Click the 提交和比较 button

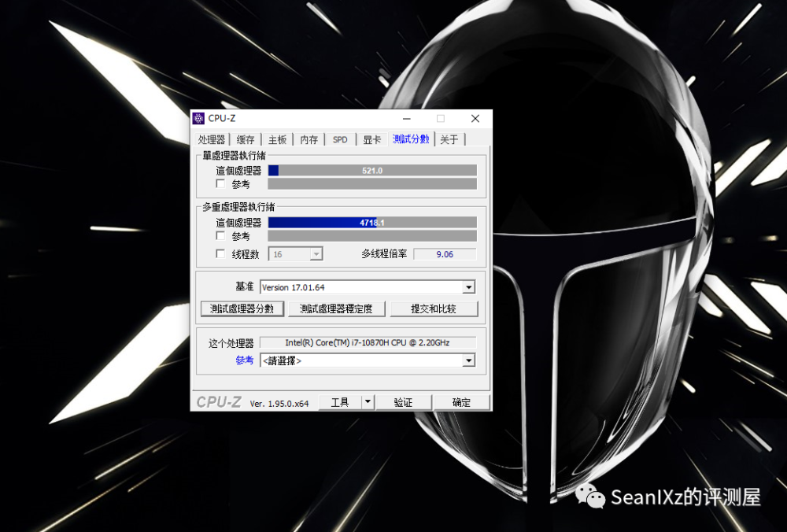click(434, 308)
